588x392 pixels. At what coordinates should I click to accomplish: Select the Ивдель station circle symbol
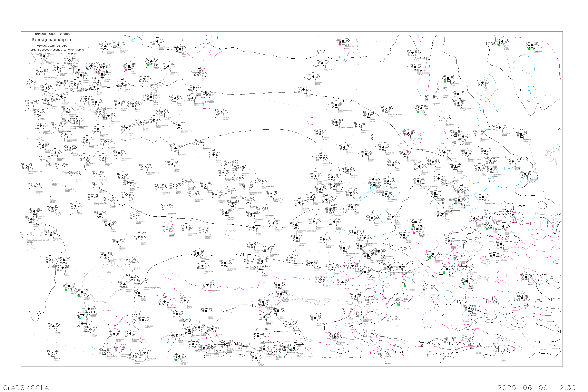click(200, 73)
